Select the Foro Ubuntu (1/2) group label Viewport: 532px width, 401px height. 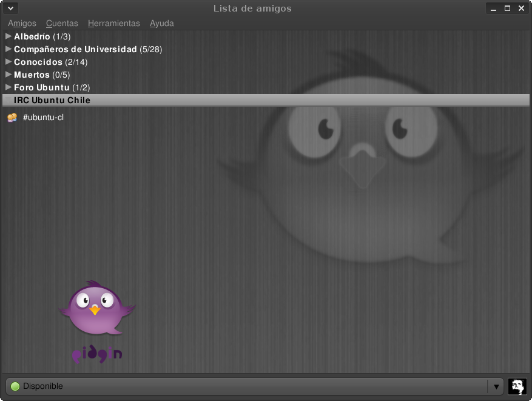click(x=52, y=87)
